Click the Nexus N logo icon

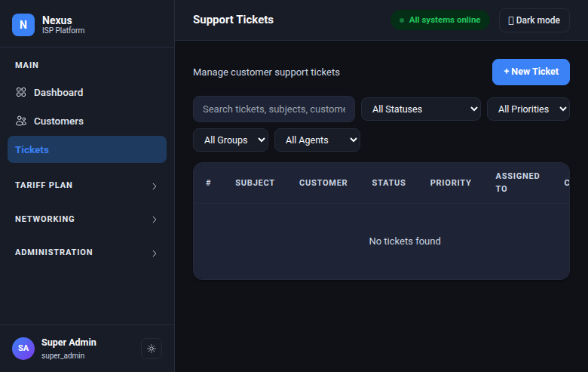coord(23,25)
